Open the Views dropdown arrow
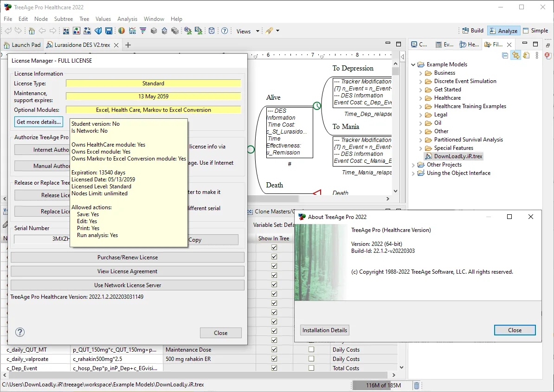The height and width of the screenshot is (392, 554). (258, 31)
